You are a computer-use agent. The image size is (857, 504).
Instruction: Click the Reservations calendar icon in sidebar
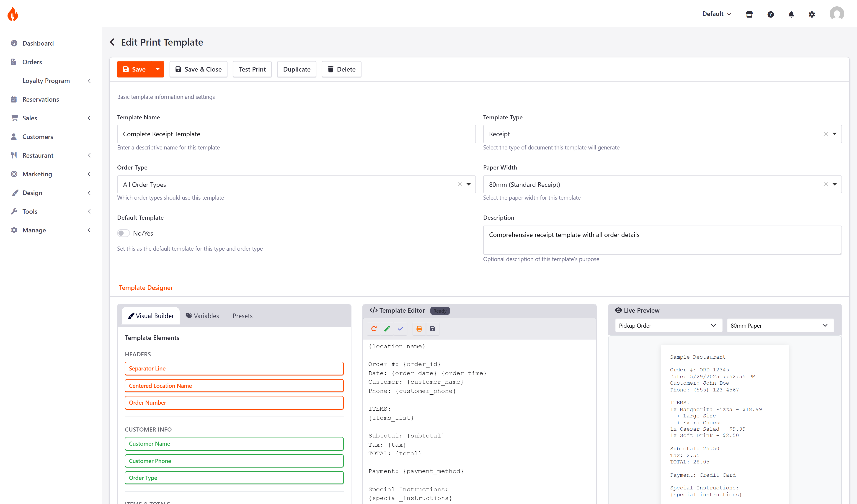(x=14, y=99)
